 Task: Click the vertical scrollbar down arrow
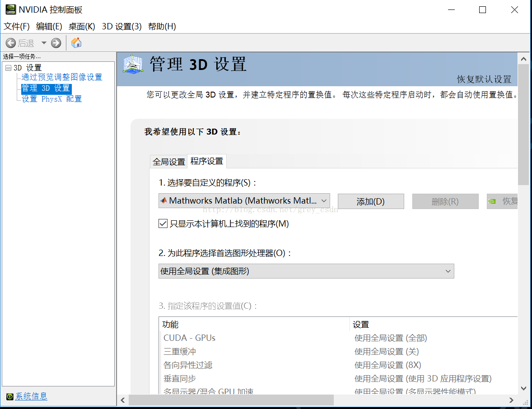(x=523, y=388)
